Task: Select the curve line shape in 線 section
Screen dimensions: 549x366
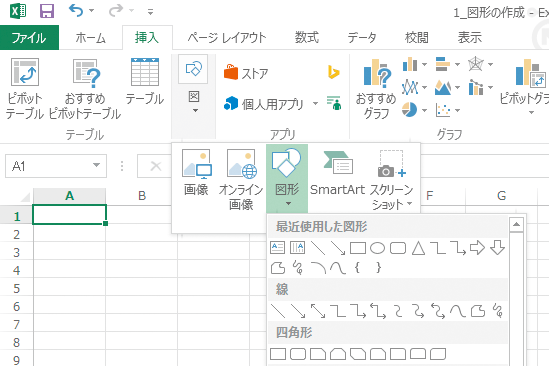Action: [457, 311]
